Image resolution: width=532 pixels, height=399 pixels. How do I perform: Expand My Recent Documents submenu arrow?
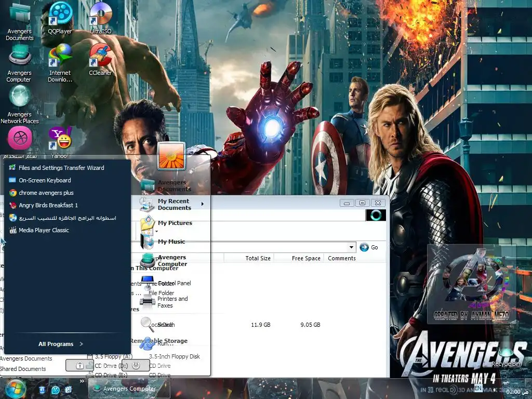click(x=203, y=204)
